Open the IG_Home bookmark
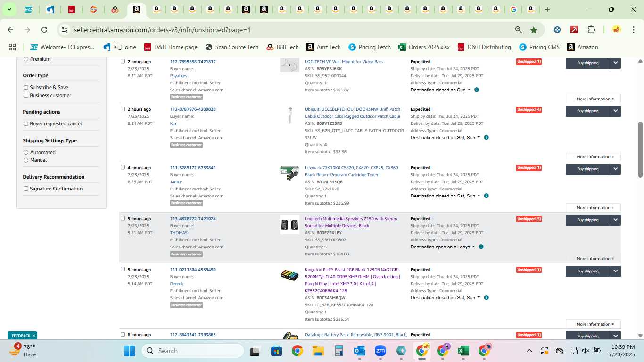The width and height of the screenshot is (644, 362). click(x=120, y=47)
